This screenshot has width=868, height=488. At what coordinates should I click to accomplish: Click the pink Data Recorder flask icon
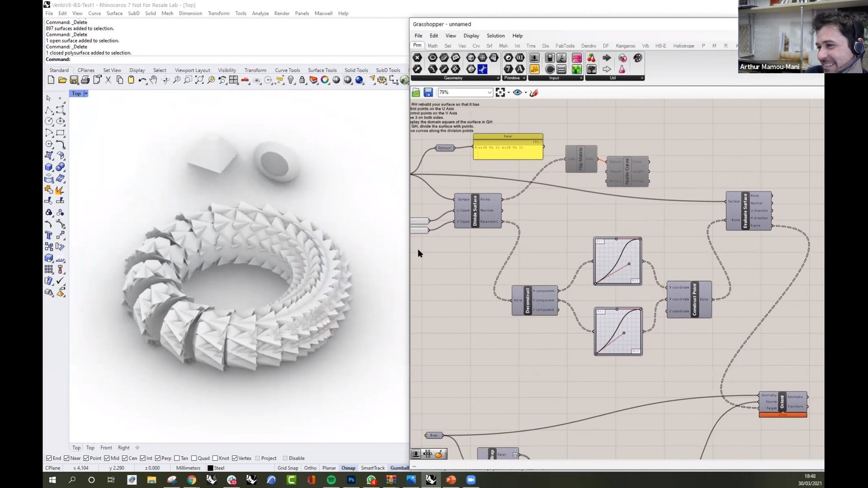click(x=621, y=69)
